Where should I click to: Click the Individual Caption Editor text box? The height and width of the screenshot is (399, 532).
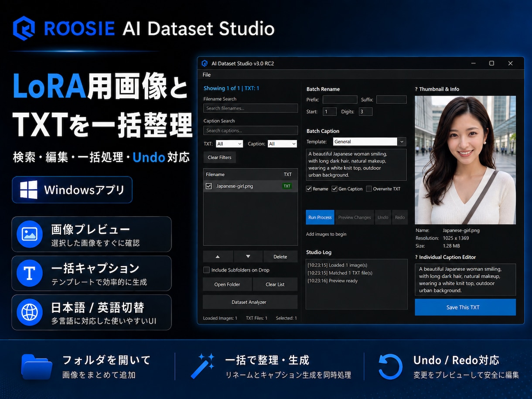(x=465, y=280)
